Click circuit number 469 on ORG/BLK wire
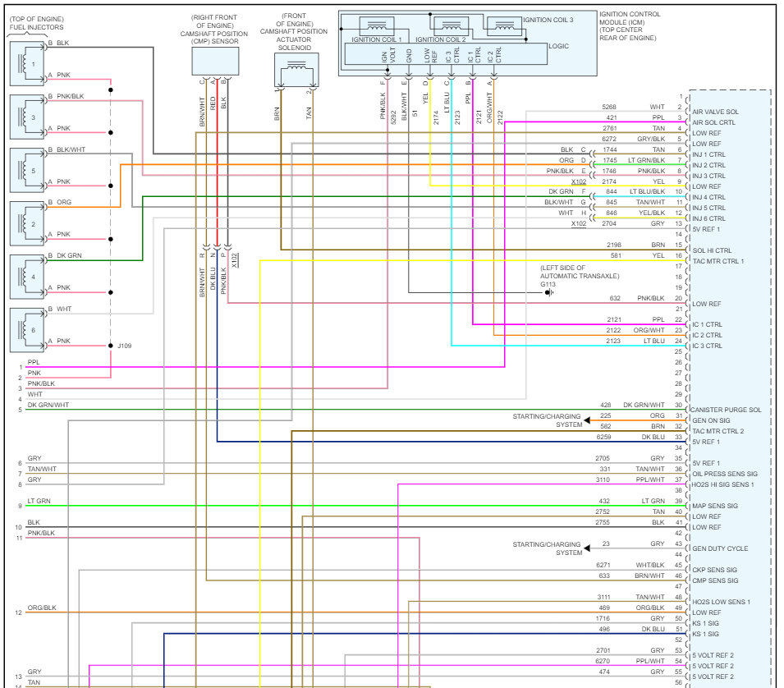 click(x=604, y=608)
